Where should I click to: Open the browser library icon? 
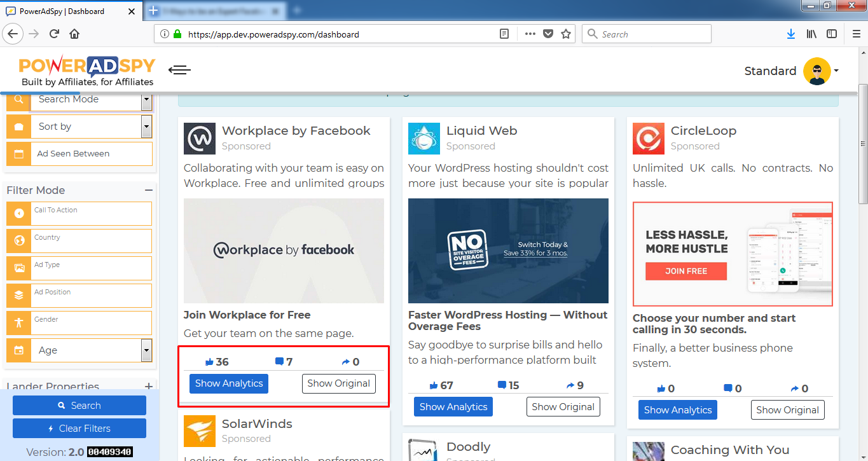[811, 34]
